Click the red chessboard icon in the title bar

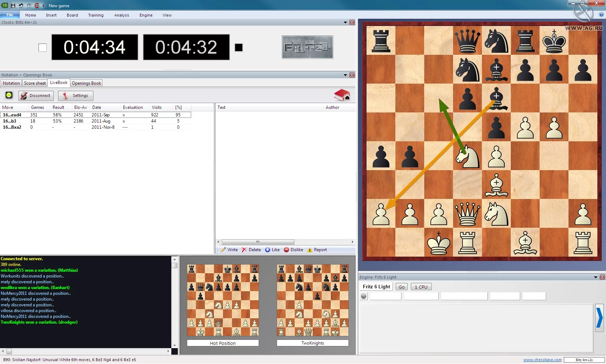coord(37,5)
